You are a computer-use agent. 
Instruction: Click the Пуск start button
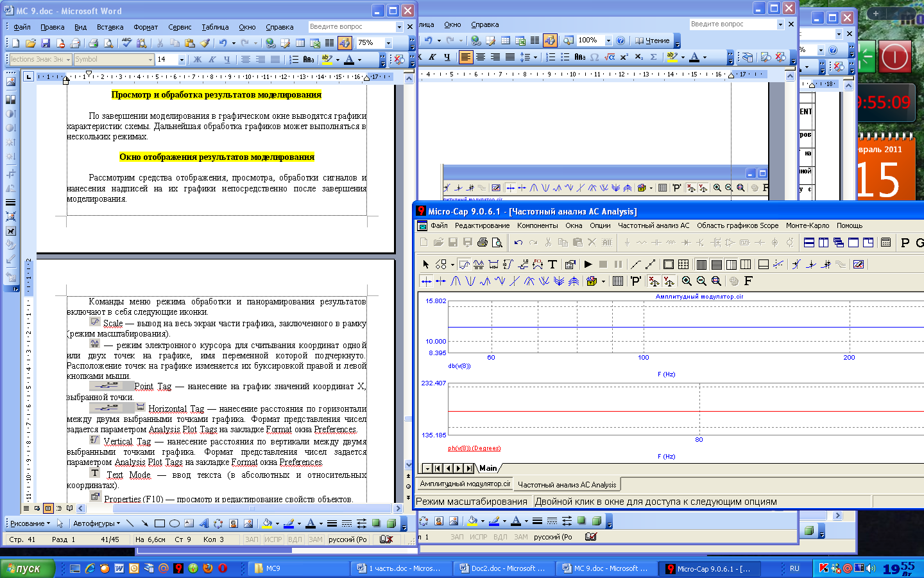point(27,568)
